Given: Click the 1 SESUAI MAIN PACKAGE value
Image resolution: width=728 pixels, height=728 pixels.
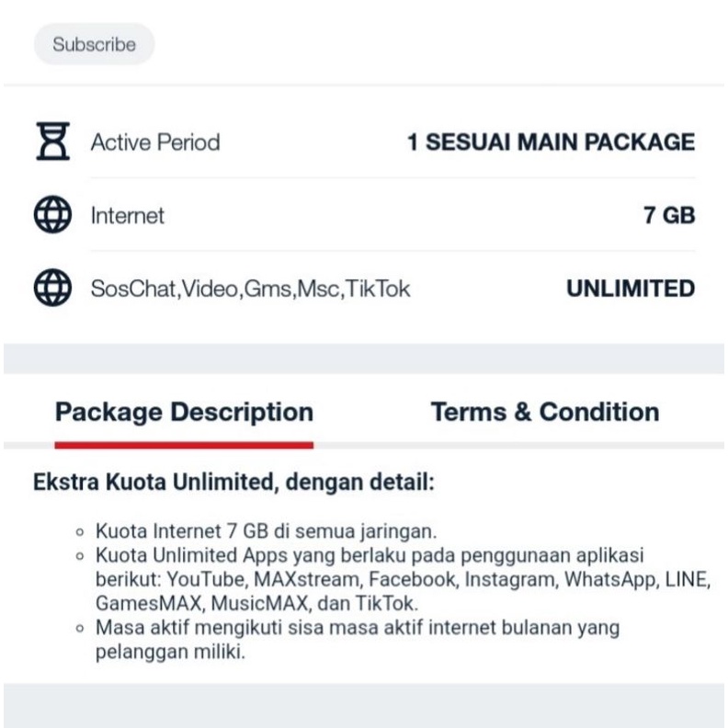Looking at the screenshot, I should (x=551, y=142).
